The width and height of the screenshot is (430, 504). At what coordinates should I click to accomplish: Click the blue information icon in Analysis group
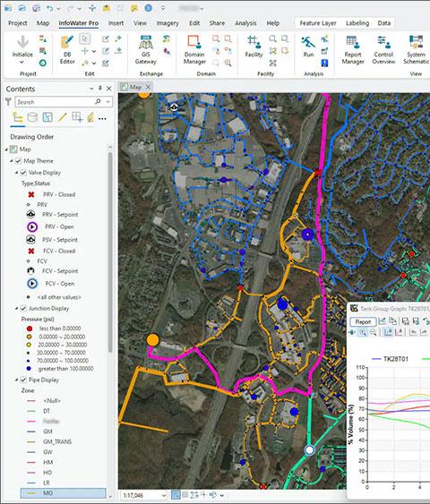pyautogui.click(x=325, y=63)
